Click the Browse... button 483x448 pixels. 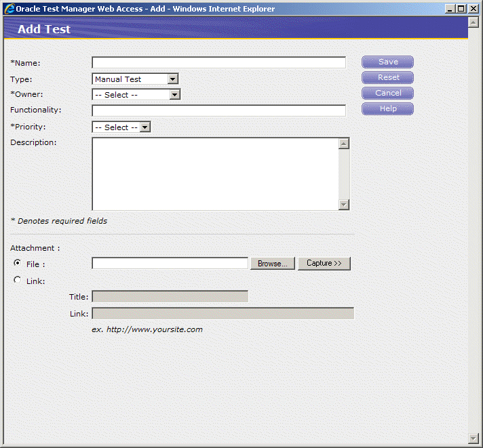(x=273, y=264)
